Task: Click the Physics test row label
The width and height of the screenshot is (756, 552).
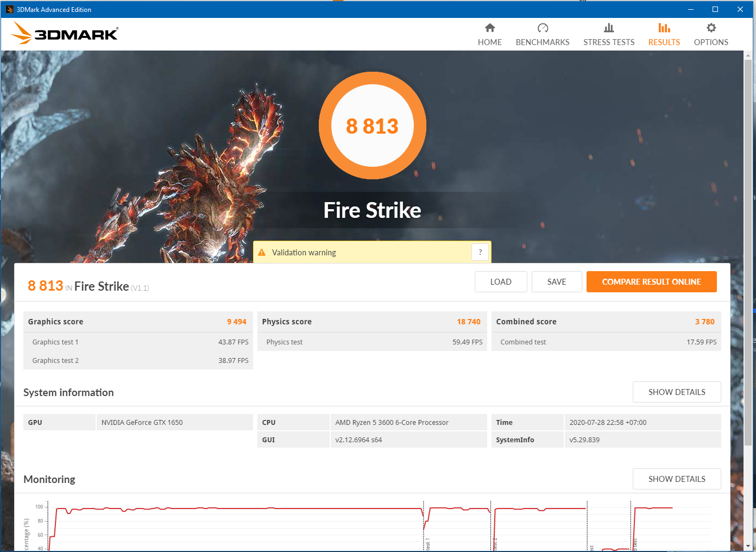Action: (x=285, y=342)
